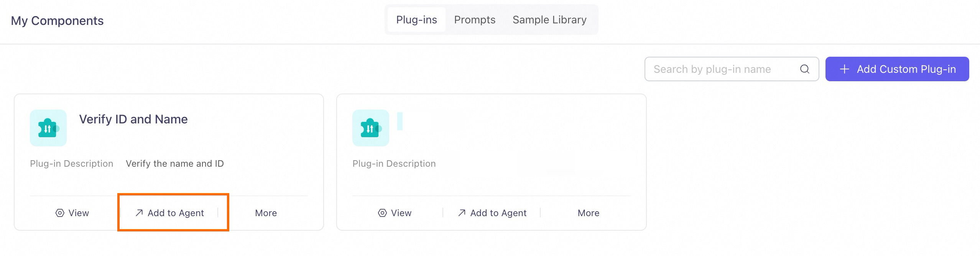Click the second plug-in card's puzzle icon

(x=371, y=128)
